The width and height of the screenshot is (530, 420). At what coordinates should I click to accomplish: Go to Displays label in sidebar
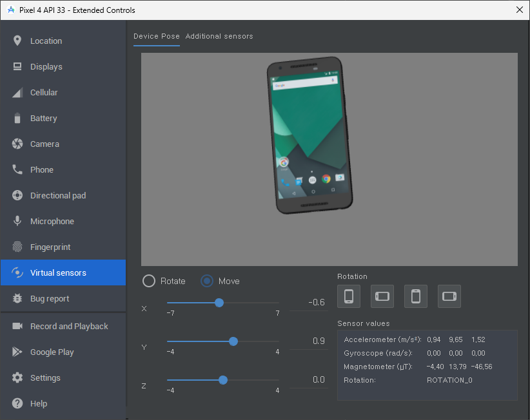tap(46, 67)
